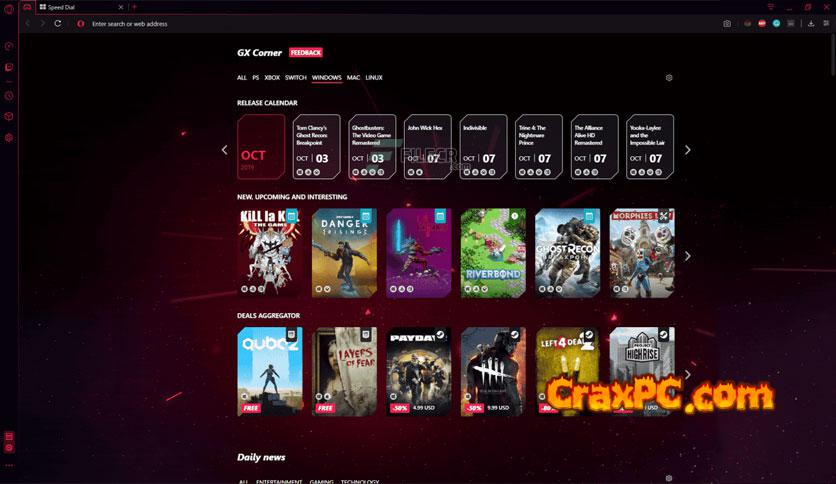The image size is (836, 484).
Task: Select the LINUX platform filter tab
Action: click(x=374, y=78)
